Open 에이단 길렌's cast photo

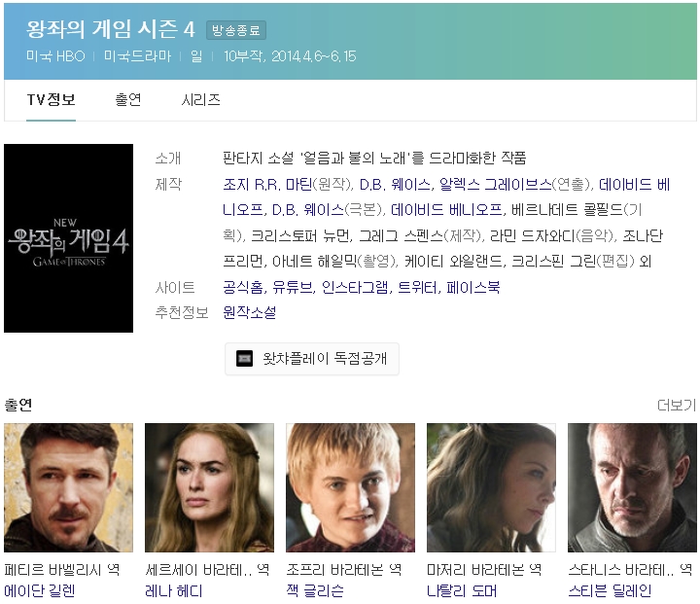tap(68, 487)
